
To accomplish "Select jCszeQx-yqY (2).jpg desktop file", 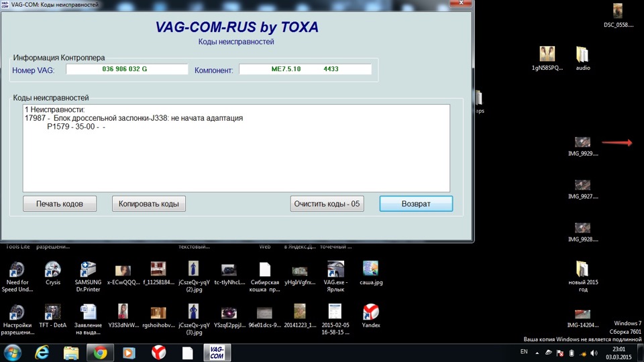I will point(194,277).
